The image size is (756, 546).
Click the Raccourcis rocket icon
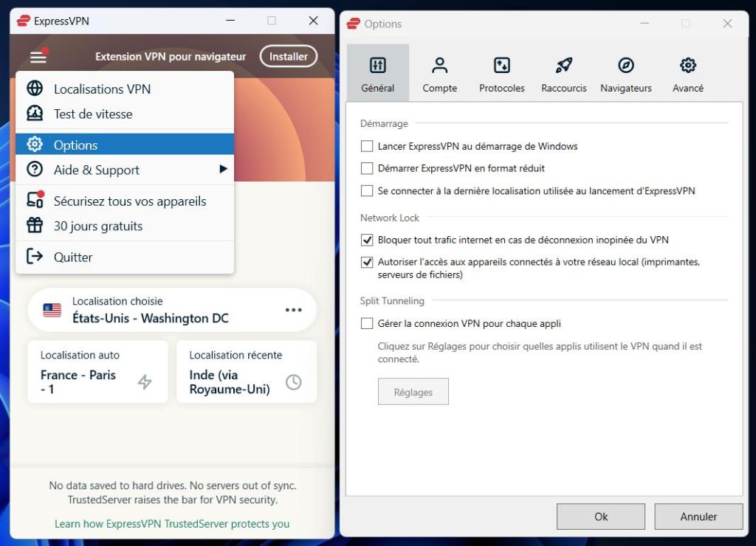(563, 65)
